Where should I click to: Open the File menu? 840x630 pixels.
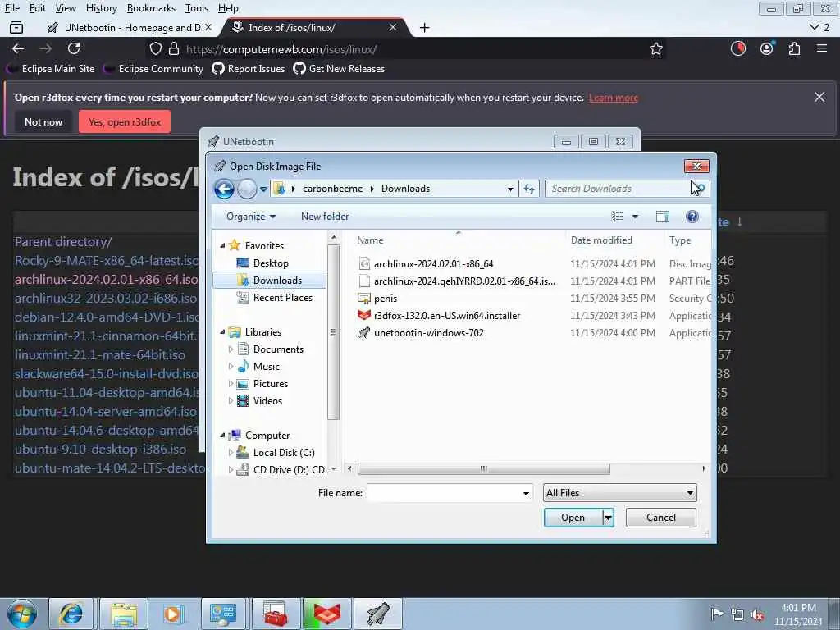tap(11, 8)
